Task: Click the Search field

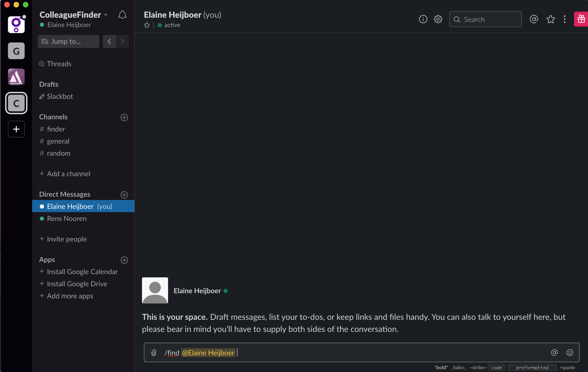Action: [x=485, y=19]
